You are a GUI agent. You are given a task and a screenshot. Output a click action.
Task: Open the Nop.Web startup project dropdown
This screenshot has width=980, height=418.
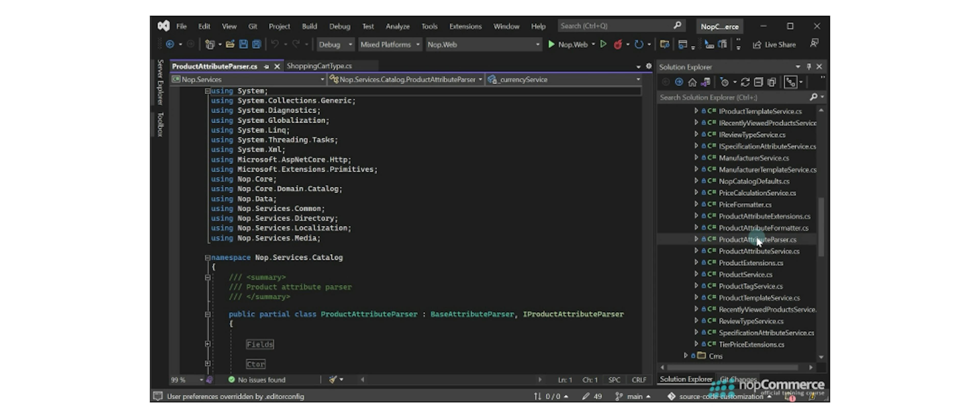pyautogui.click(x=484, y=44)
